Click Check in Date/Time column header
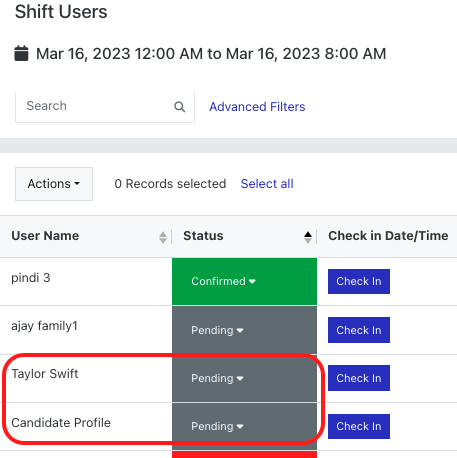Viewport: 457px width, 458px height. [388, 236]
